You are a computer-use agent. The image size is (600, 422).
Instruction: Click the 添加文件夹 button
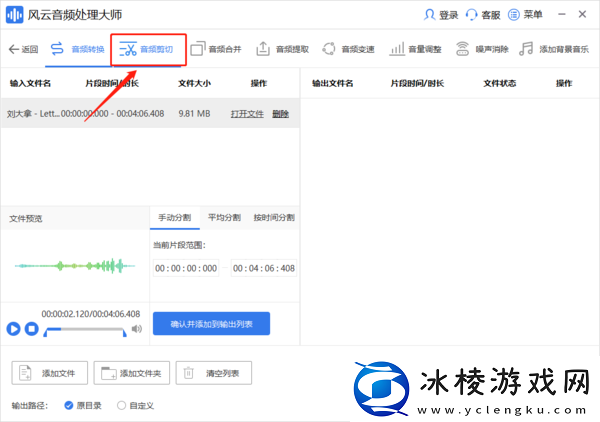[132, 373]
